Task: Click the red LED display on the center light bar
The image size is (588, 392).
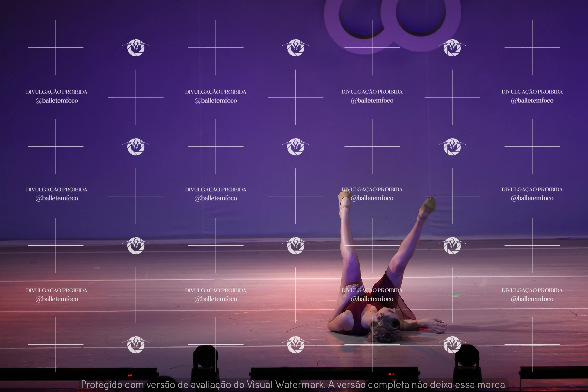Action: [x=391, y=374]
